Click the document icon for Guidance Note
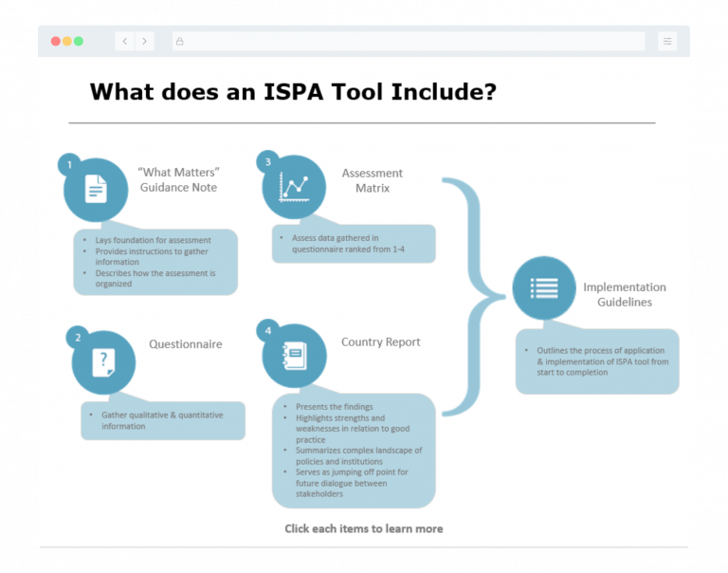The width and height of the screenshot is (728, 573). [96, 189]
